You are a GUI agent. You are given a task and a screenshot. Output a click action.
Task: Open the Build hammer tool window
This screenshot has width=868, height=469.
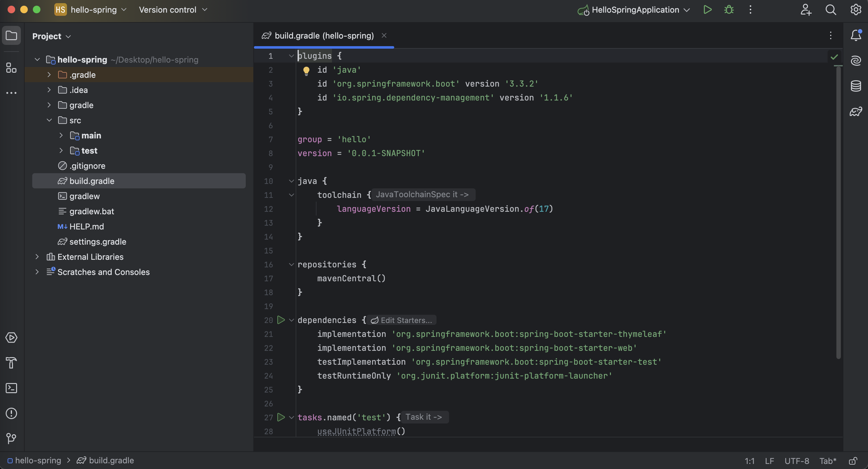tap(11, 363)
